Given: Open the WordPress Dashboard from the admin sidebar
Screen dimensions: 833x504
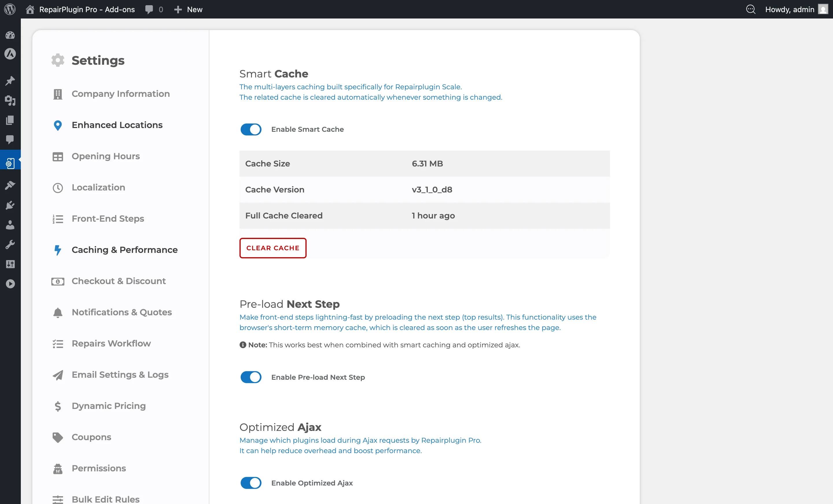Looking at the screenshot, I should [10, 35].
